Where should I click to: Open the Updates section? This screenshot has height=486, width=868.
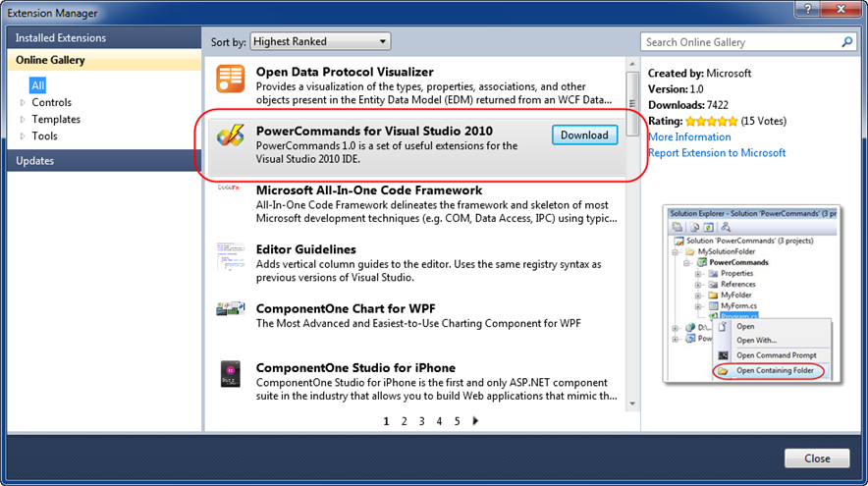[x=104, y=160]
